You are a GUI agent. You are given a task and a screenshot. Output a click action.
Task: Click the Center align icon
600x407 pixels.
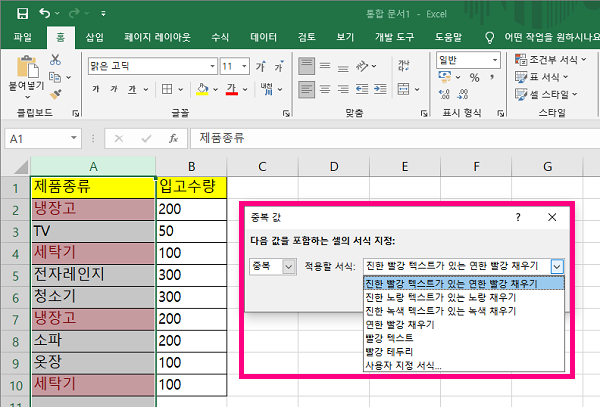(x=325, y=90)
